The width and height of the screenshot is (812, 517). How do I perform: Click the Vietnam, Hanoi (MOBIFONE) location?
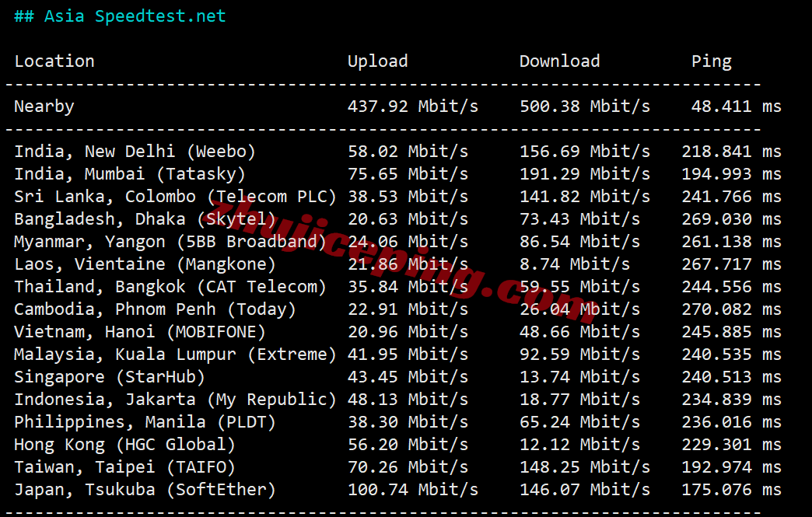coord(140,332)
